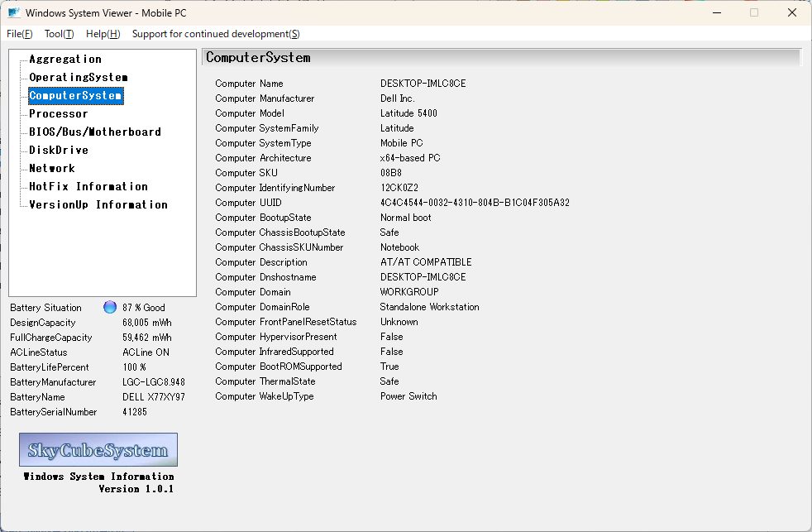812x532 pixels.
Task: Click the SkyCubeSystem logo banner
Action: 98,449
